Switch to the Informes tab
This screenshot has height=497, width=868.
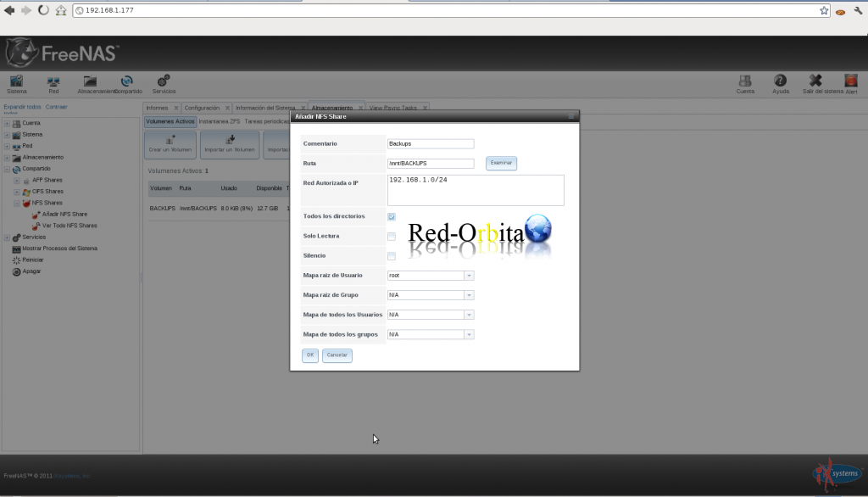pos(157,108)
